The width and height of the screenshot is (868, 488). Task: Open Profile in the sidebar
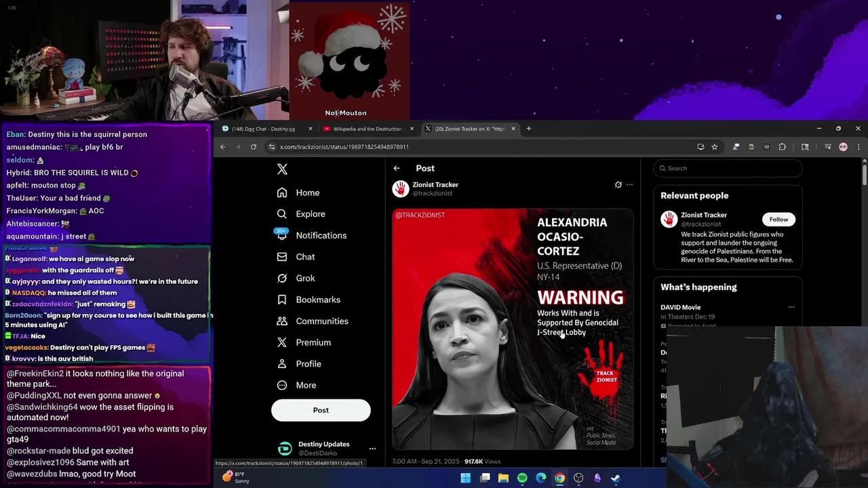pos(299,364)
